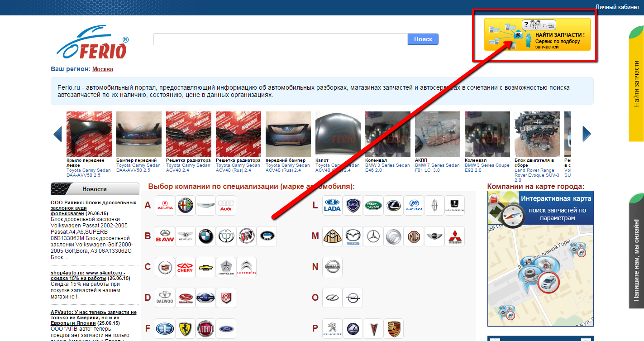
Task: Go to the FERIO logo home link
Action: click(x=93, y=42)
